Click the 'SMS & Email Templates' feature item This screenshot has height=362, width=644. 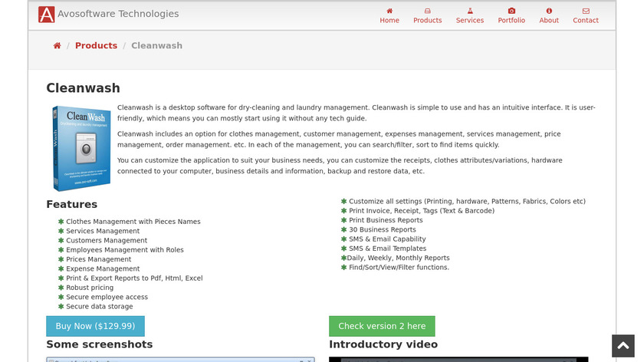pyautogui.click(x=388, y=248)
